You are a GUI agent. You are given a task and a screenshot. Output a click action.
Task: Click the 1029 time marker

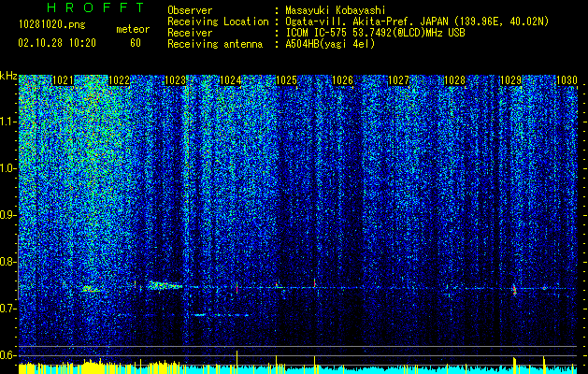[x=510, y=80]
